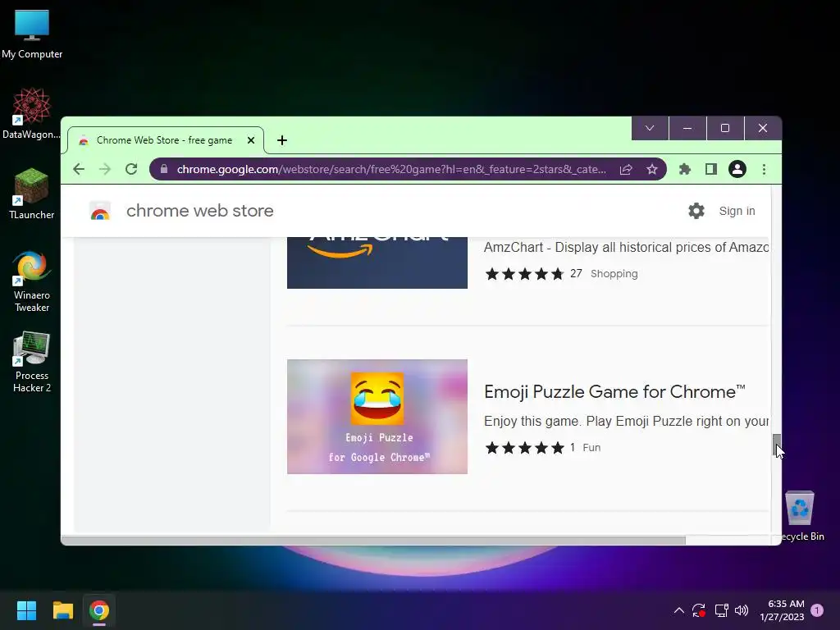
Task: Click the vertical scrollbar thumb
Action: pos(776,445)
